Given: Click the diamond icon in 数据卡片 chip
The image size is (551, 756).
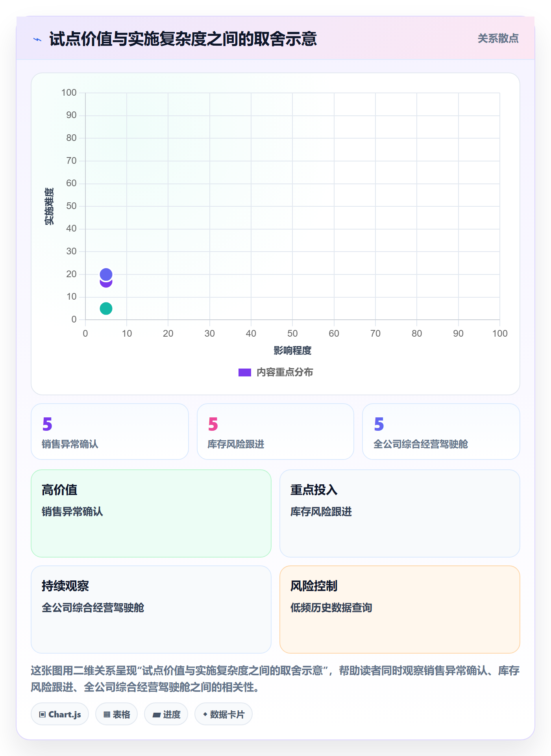Looking at the screenshot, I should coord(205,714).
